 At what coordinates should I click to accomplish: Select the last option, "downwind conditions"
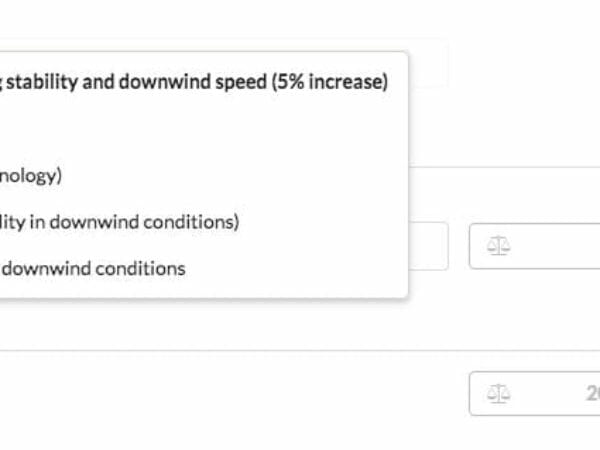click(x=93, y=269)
